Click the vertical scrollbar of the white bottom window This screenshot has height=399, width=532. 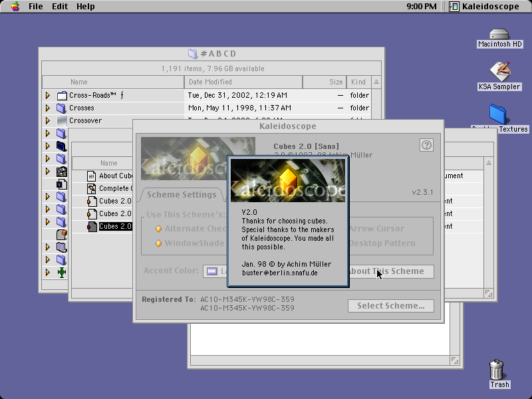(x=455, y=329)
